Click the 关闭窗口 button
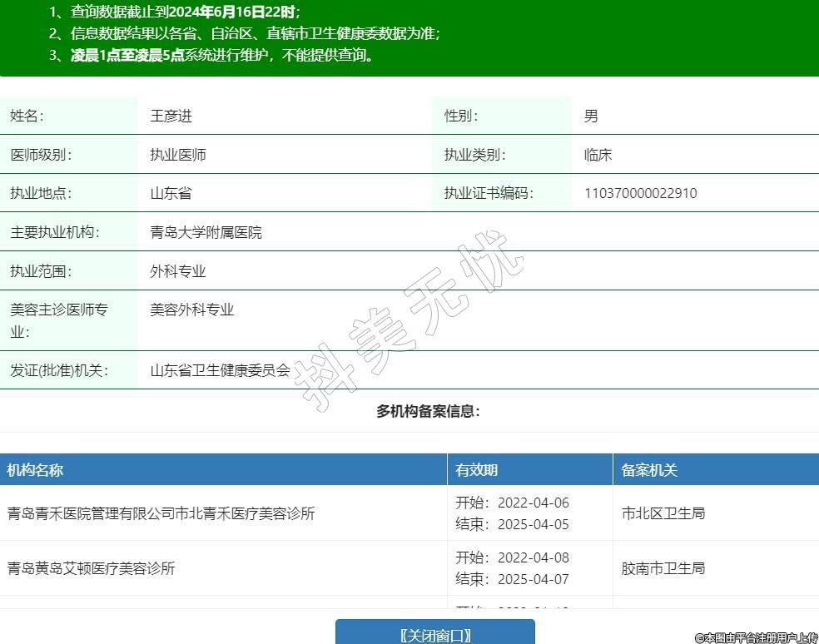Image resolution: width=819 pixels, height=644 pixels. tap(434, 634)
